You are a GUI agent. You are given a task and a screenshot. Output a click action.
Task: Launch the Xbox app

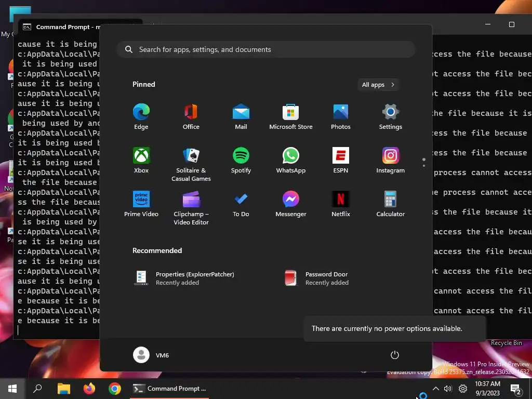click(x=141, y=161)
